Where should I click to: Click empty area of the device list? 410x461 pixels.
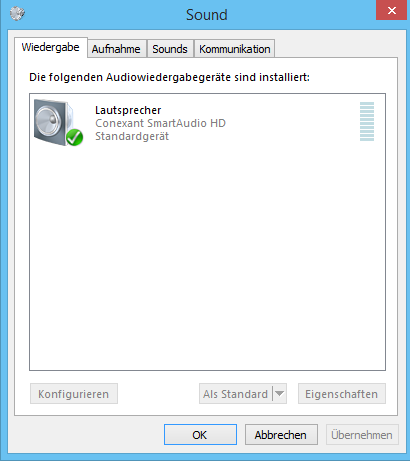click(x=207, y=257)
